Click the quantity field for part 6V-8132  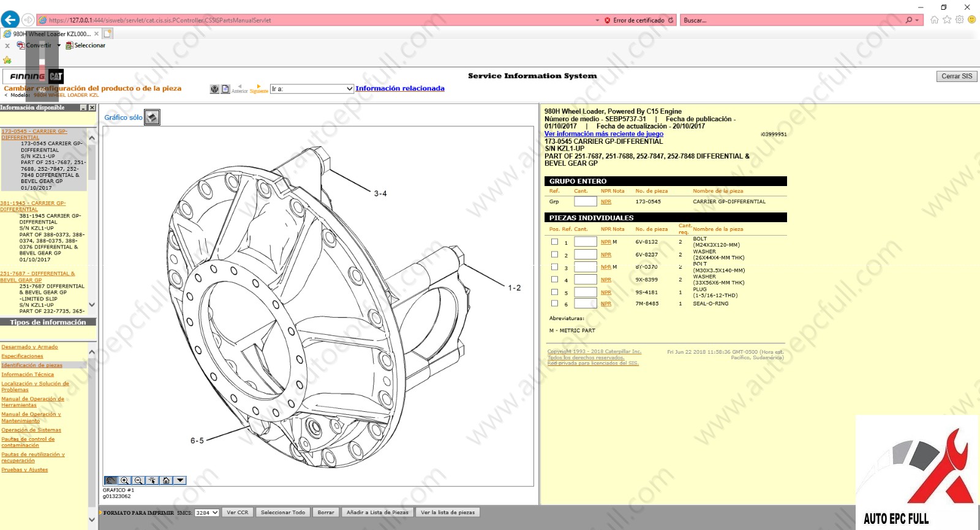pos(585,242)
